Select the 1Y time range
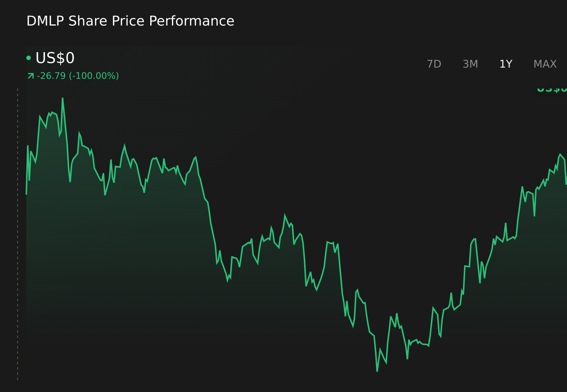Screen dimensions: 567x392 [x=506, y=64]
